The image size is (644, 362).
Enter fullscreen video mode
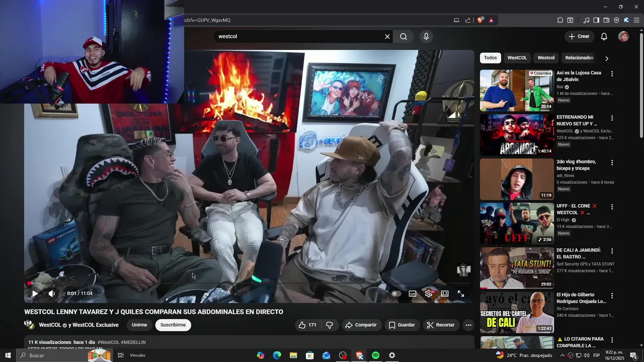[x=461, y=294]
